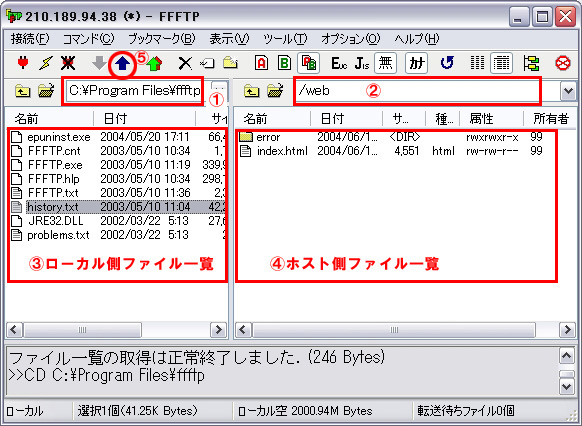Select EUC kanji code button
This screenshot has height=426, width=582.
[339, 63]
